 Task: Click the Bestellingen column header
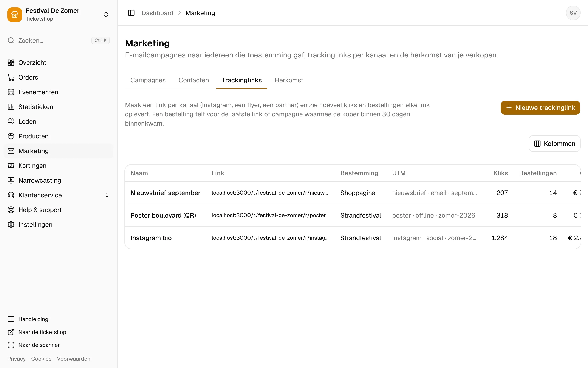coord(538,173)
